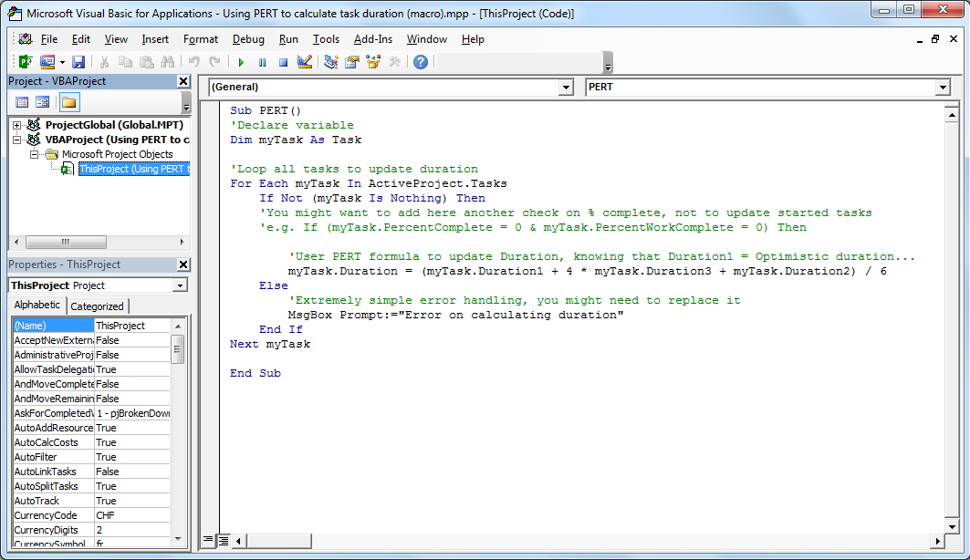Open Insert object dropdown arrow in toolbar

pyautogui.click(x=62, y=62)
